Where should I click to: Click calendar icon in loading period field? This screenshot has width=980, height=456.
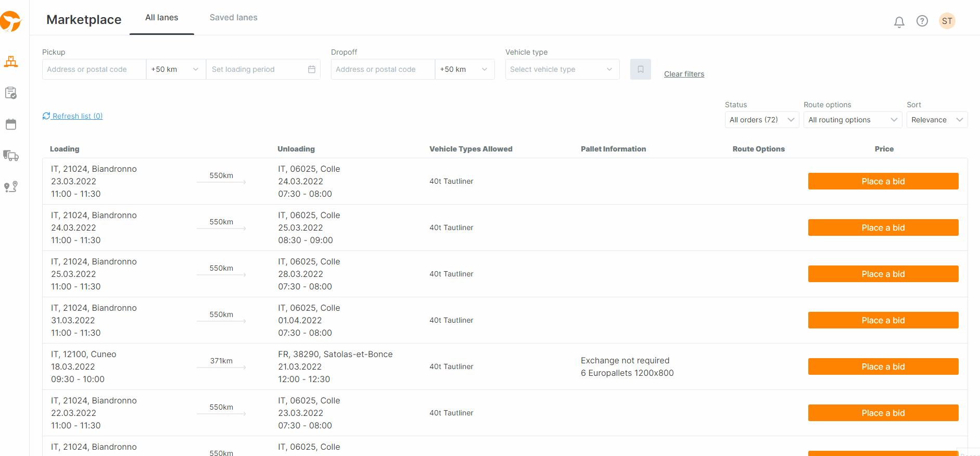click(x=312, y=69)
